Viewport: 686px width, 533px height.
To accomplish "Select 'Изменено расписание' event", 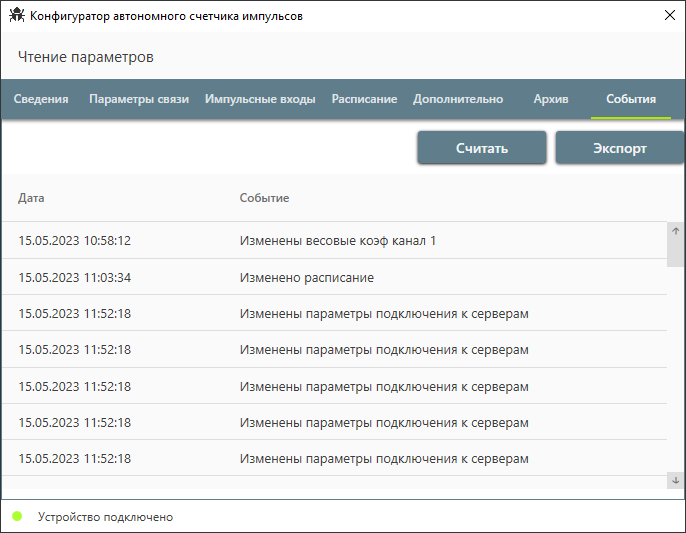I will (x=307, y=277).
